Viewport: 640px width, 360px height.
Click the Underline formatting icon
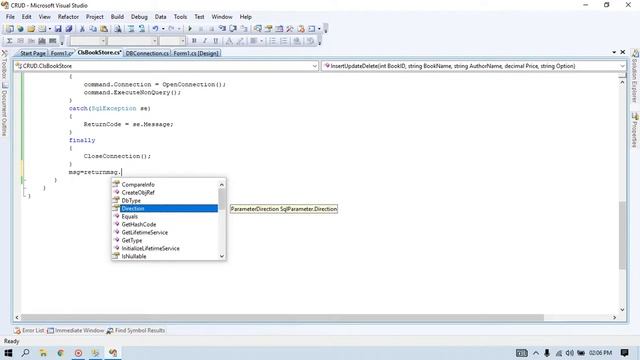[x=216, y=41]
